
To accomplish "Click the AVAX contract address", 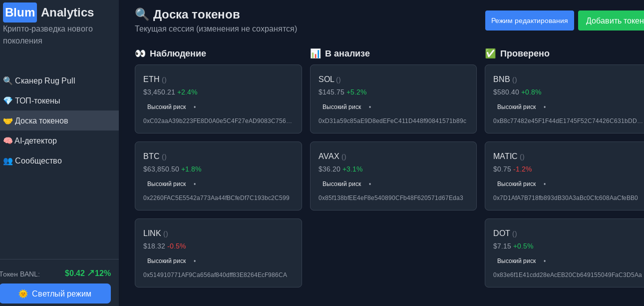I will (x=391, y=198).
